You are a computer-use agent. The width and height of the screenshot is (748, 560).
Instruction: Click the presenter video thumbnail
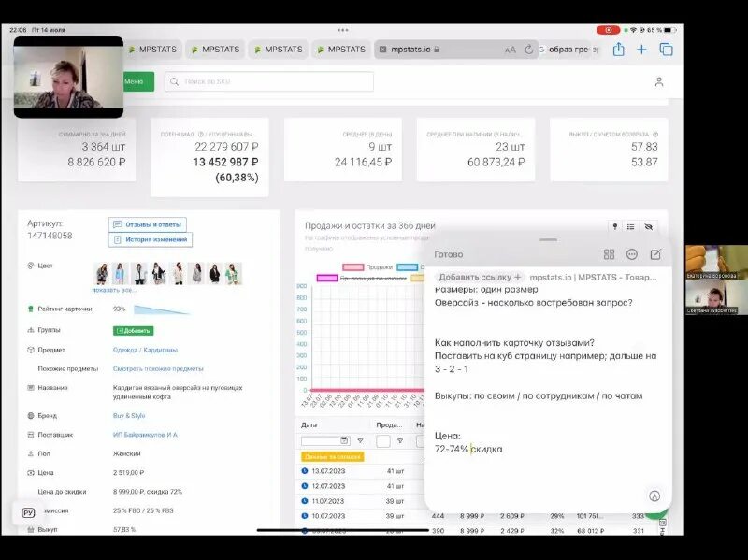[x=68, y=78]
